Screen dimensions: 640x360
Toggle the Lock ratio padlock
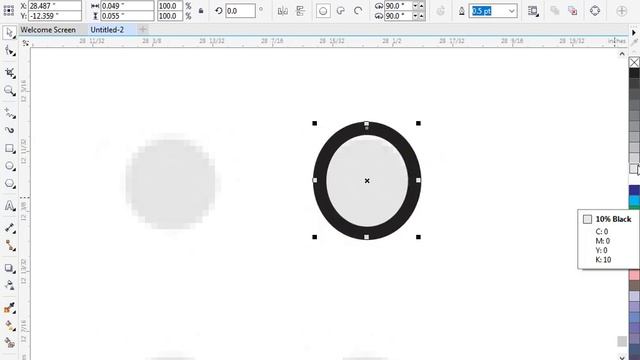pyautogui.click(x=201, y=11)
